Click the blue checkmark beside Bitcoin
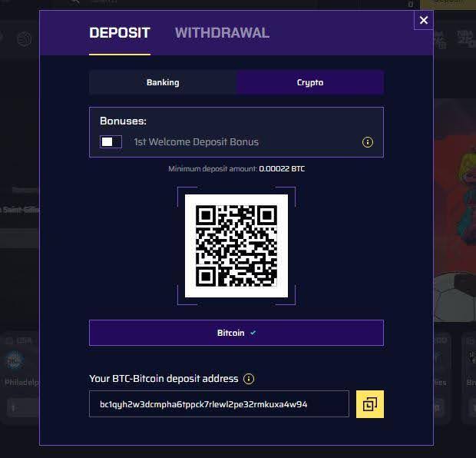The height and width of the screenshot is (458, 476). 253,333
